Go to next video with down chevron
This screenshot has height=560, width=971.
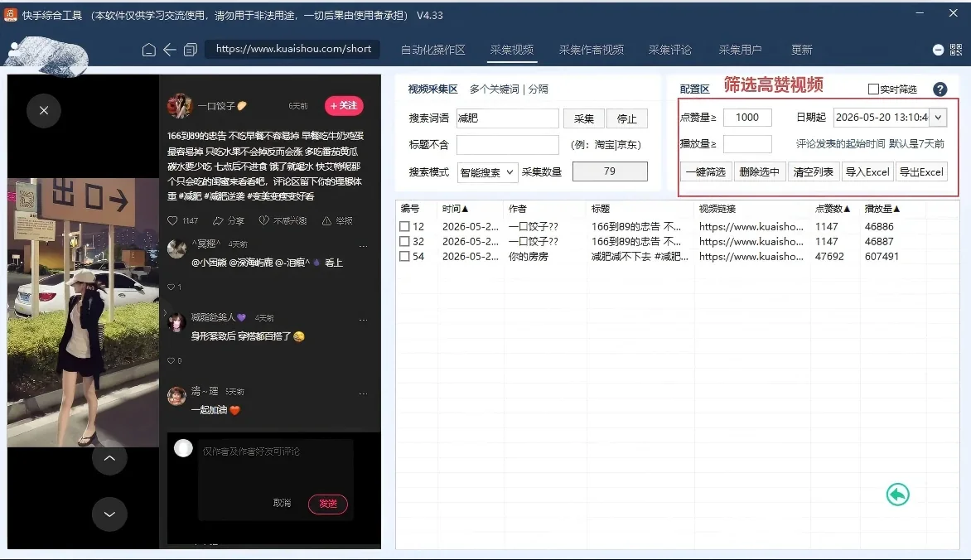click(109, 514)
